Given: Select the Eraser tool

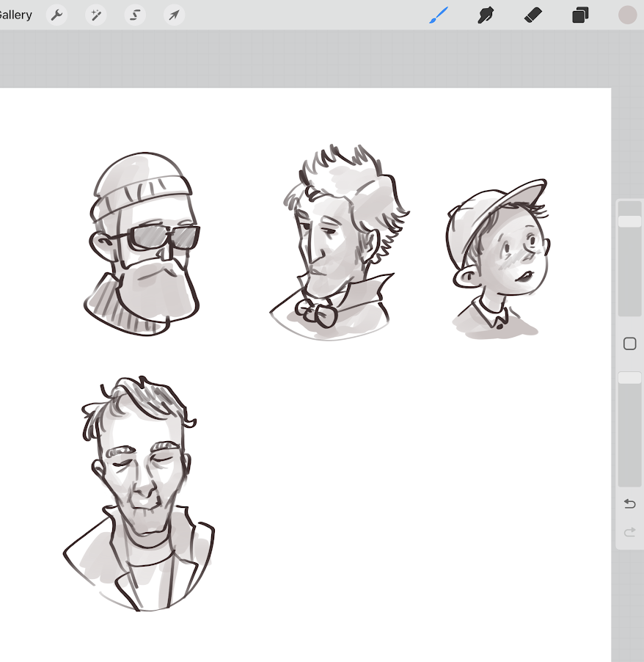Looking at the screenshot, I should point(533,15).
